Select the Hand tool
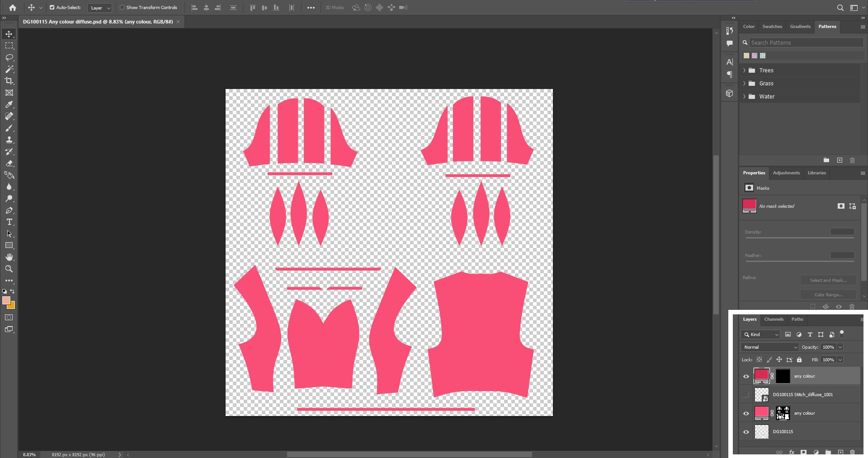Image resolution: width=868 pixels, height=458 pixels. pyautogui.click(x=9, y=257)
